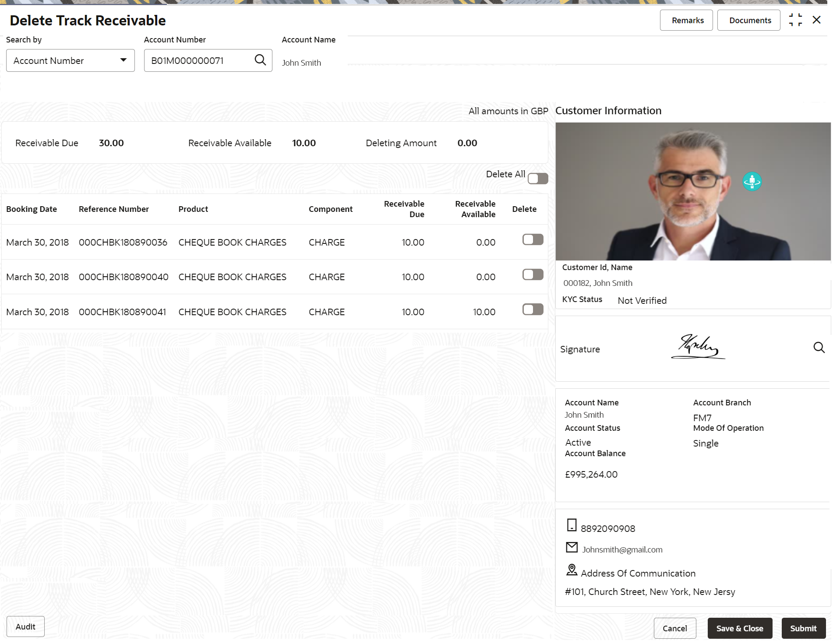Open the Search by dropdown

[71, 60]
